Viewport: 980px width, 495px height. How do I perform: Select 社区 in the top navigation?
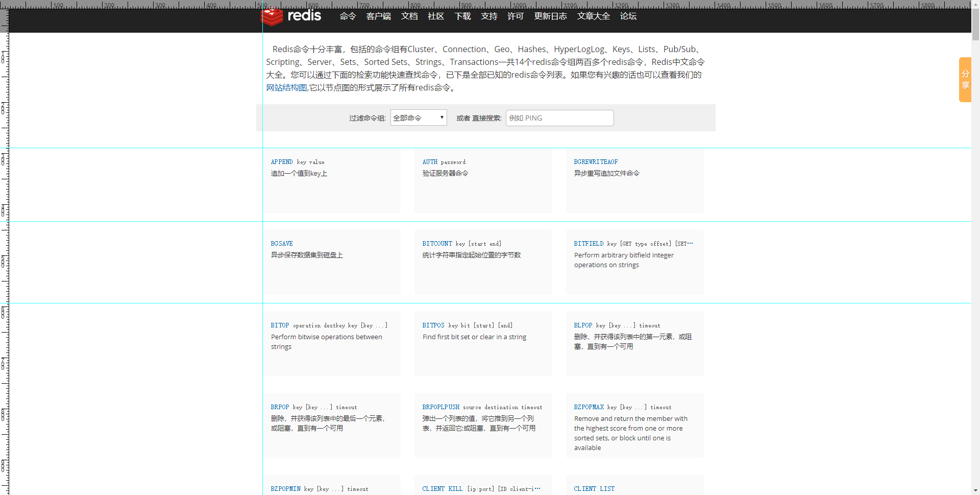coord(436,16)
